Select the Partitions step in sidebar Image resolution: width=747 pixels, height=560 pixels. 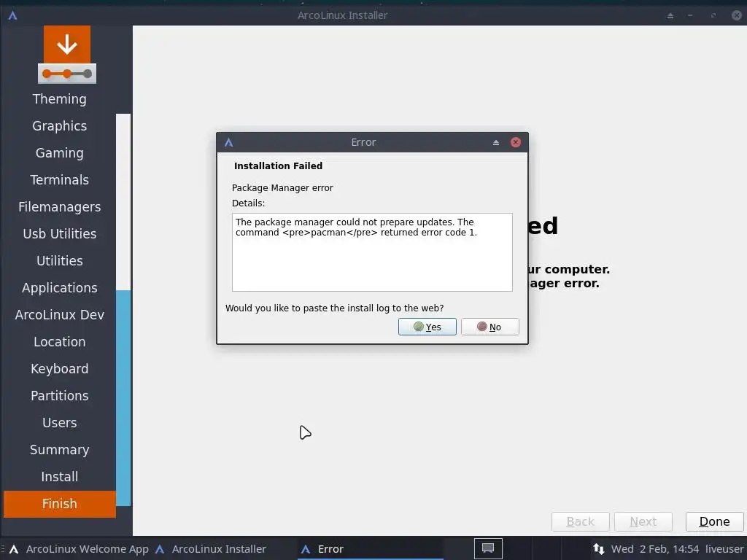click(60, 396)
